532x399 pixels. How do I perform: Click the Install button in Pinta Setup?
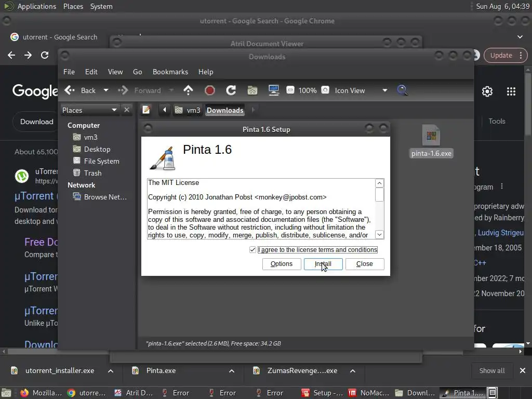(323, 264)
